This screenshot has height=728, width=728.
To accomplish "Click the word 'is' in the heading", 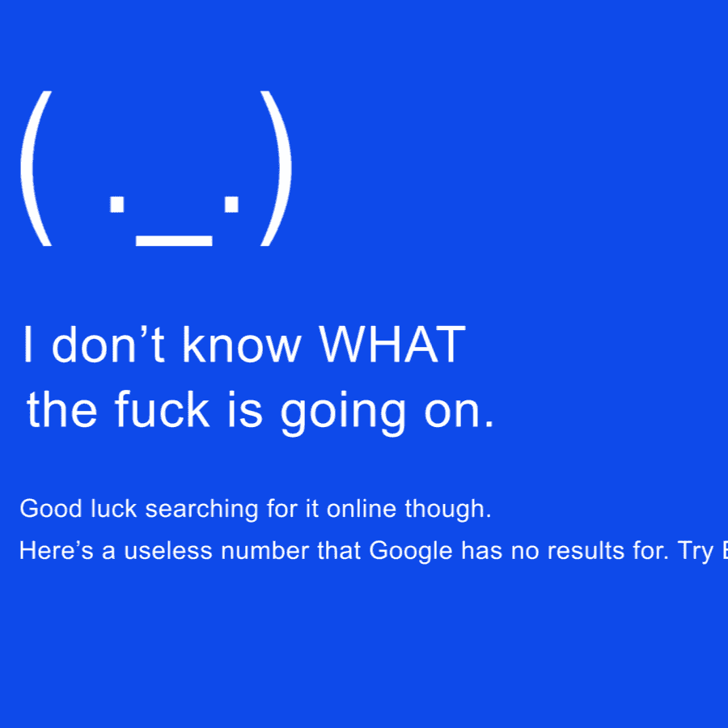I will pyautogui.click(x=245, y=409).
